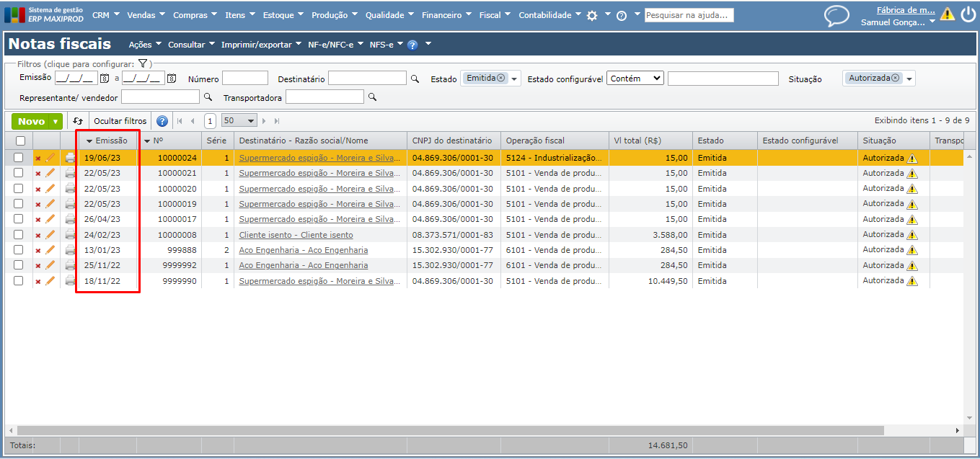
Task: Go to last page of results
Action: pos(277,121)
